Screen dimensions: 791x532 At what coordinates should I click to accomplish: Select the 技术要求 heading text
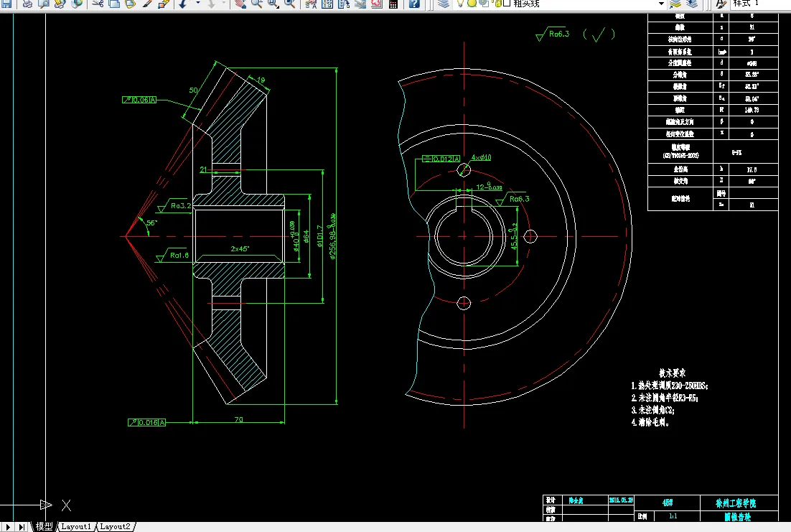pyautogui.click(x=672, y=373)
